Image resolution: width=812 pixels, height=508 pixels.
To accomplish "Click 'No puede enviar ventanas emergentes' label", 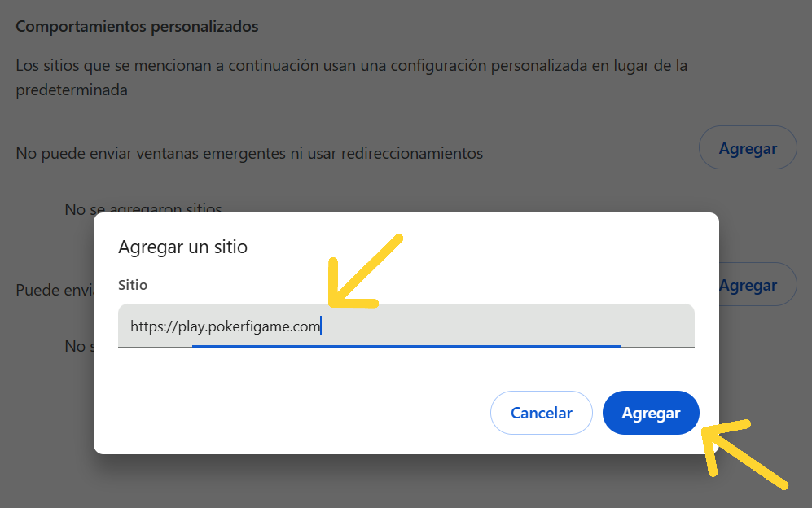I will click(x=249, y=153).
